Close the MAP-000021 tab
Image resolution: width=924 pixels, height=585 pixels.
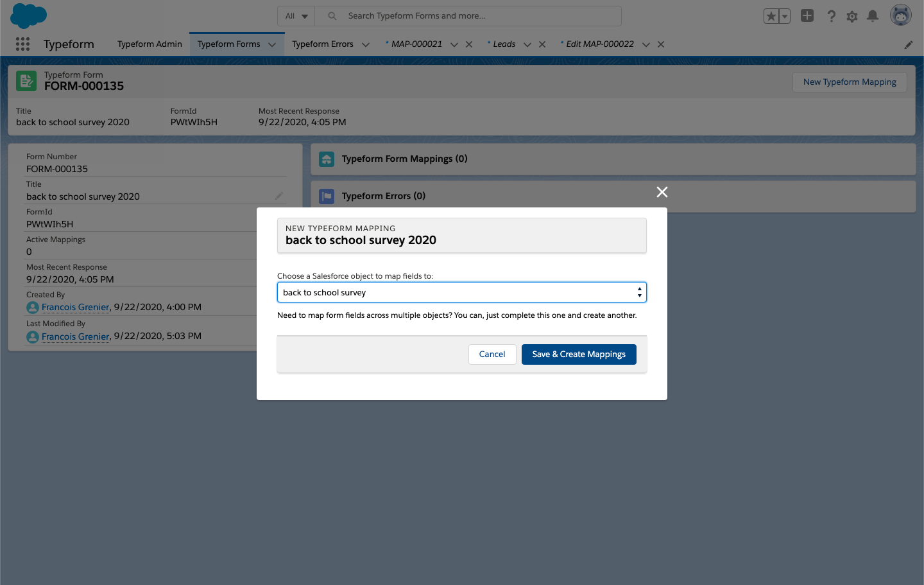[x=469, y=44]
